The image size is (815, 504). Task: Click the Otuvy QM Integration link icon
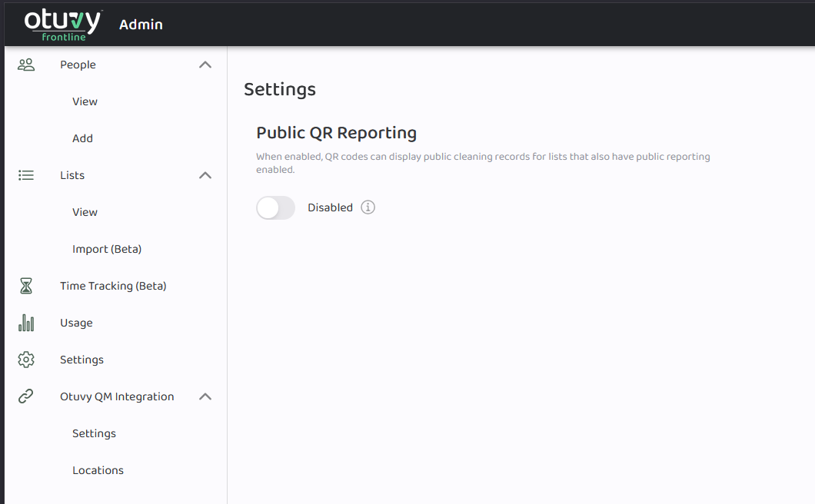(x=26, y=396)
